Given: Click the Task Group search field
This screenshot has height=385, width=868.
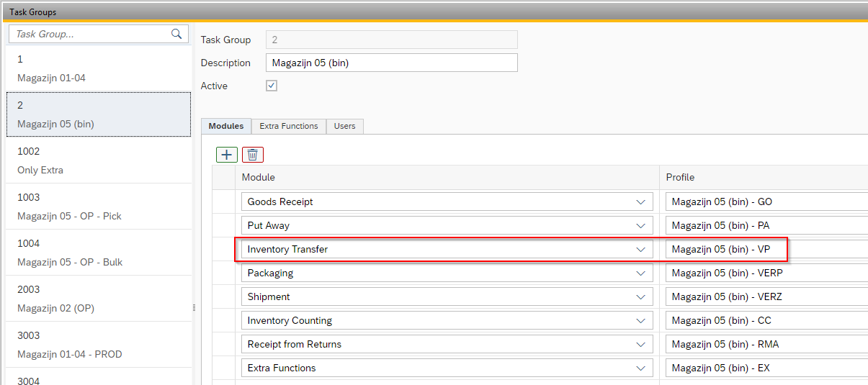Looking at the screenshot, I should coord(90,34).
